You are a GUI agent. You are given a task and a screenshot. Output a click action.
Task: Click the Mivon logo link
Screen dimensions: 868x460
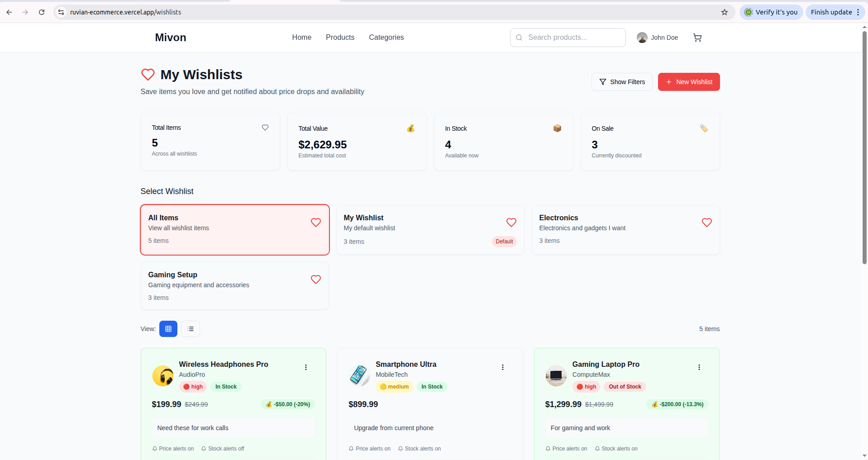pyautogui.click(x=171, y=38)
